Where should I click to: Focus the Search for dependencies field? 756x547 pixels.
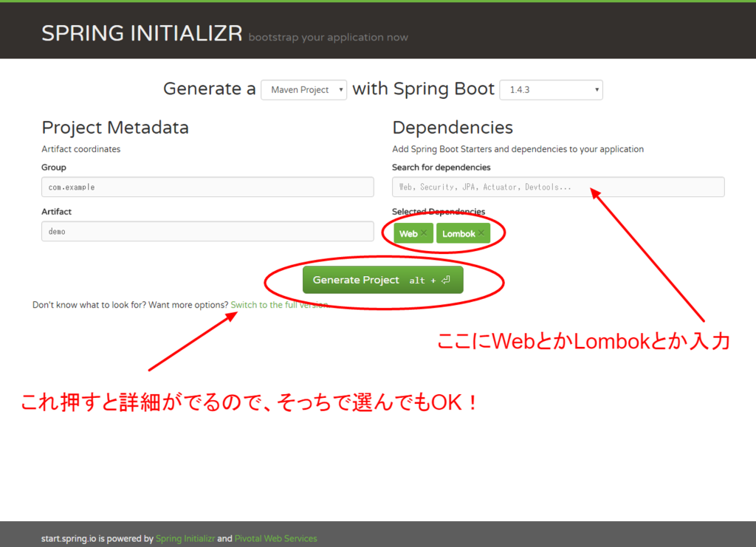pyautogui.click(x=558, y=187)
